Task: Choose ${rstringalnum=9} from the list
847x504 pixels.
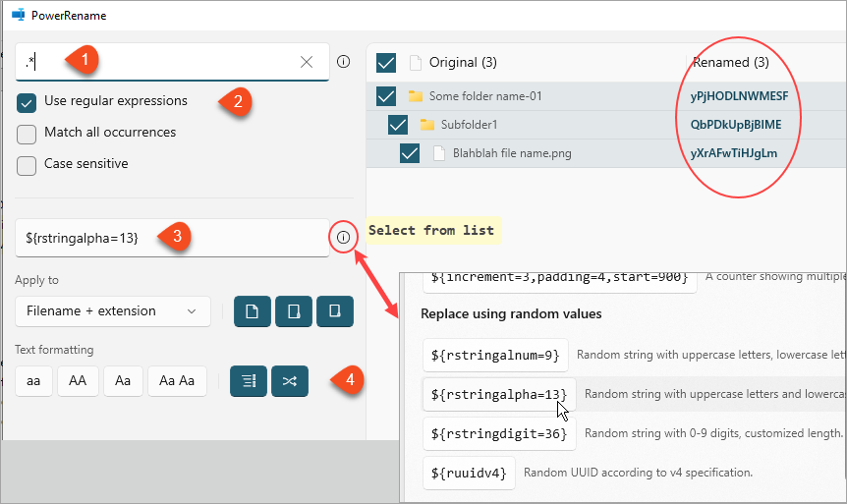Action: point(495,355)
